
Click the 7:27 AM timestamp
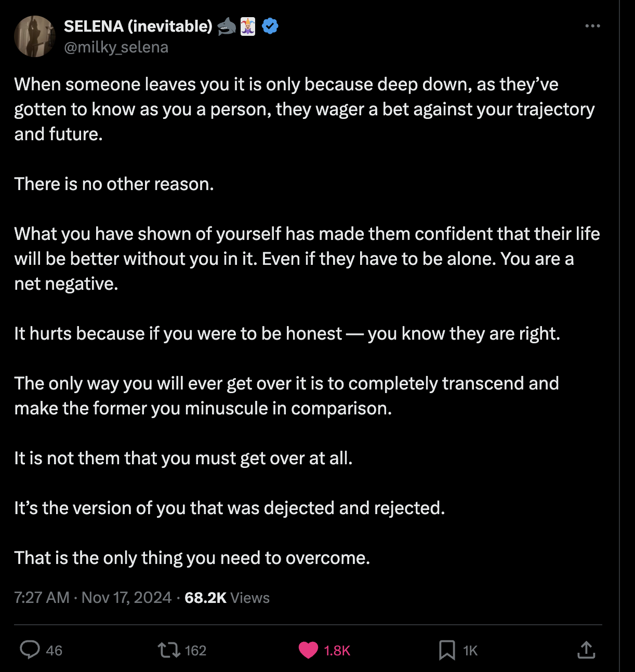coord(42,598)
